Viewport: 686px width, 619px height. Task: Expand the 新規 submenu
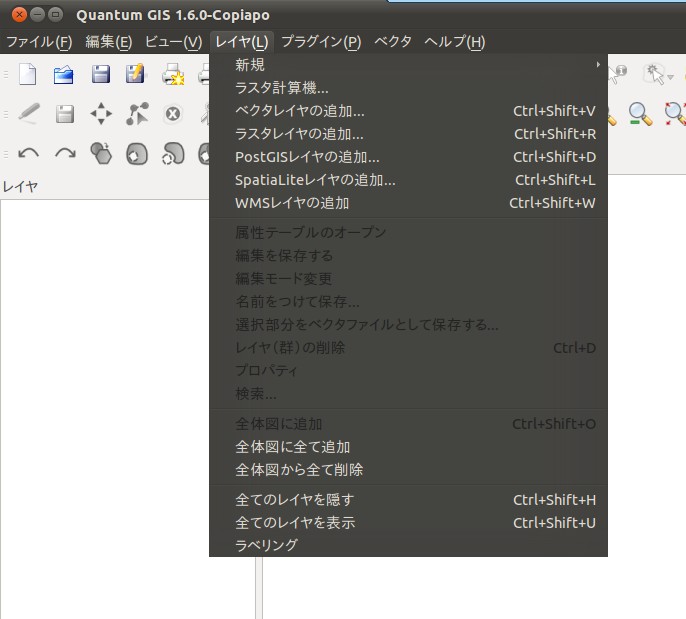pos(408,65)
